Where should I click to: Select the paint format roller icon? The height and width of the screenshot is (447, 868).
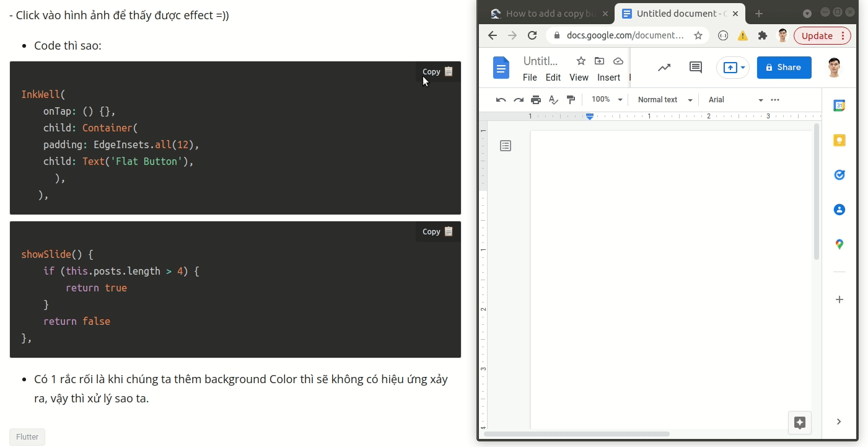[x=571, y=100]
